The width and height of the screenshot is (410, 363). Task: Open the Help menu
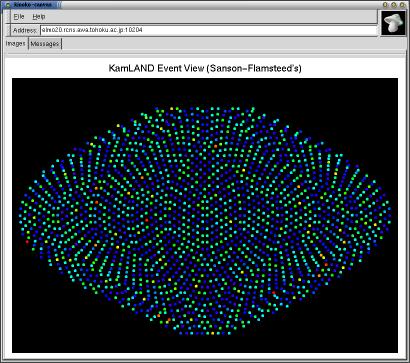coord(39,17)
